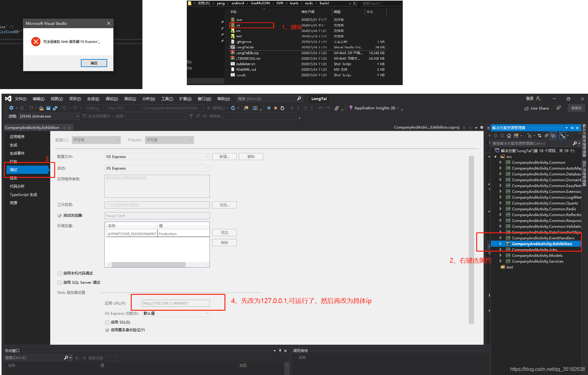Open the 调试(D) menu
Viewport: 588px width, 375px height.
111,99
